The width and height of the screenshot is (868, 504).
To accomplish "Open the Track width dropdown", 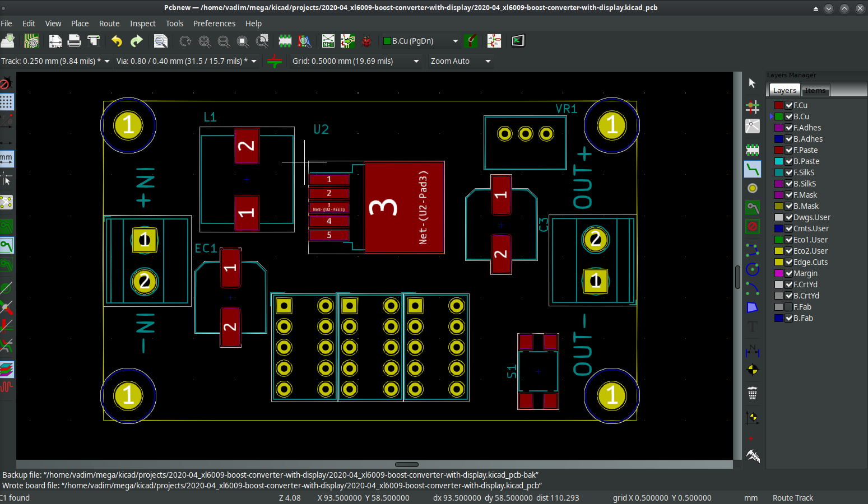I will [55, 61].
